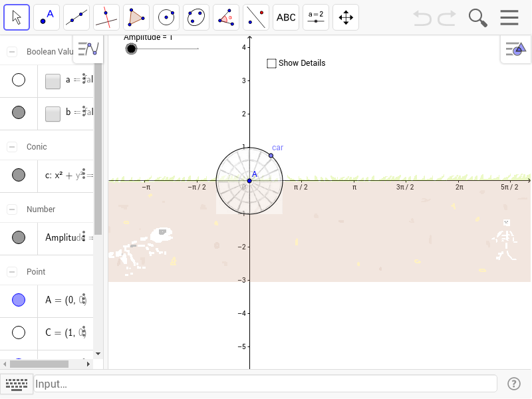Select the Angle tool

pyautogui.click(x=225, y=17)
